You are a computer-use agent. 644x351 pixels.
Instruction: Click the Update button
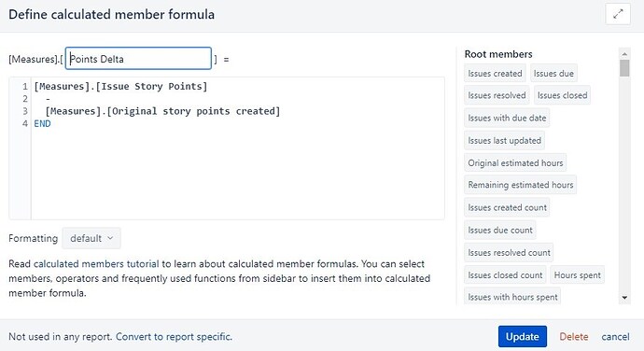pyautogui.click(x=523, y=337)
